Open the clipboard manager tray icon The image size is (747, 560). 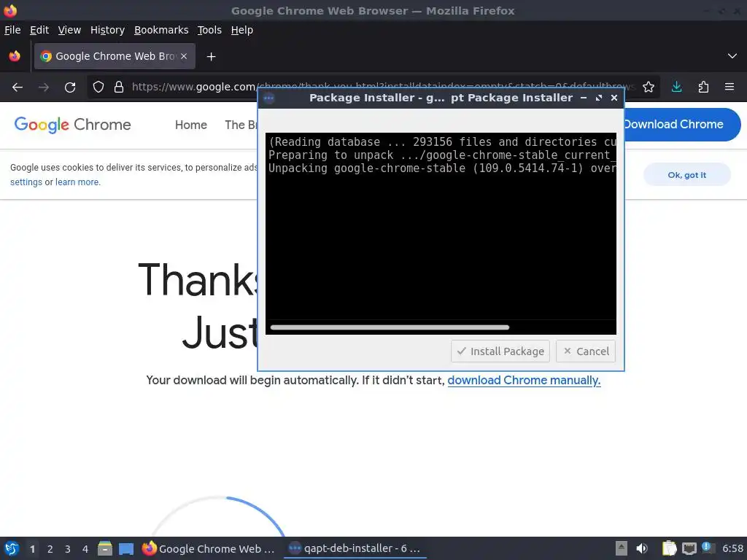pyautogui.click(x=669, y=548)
